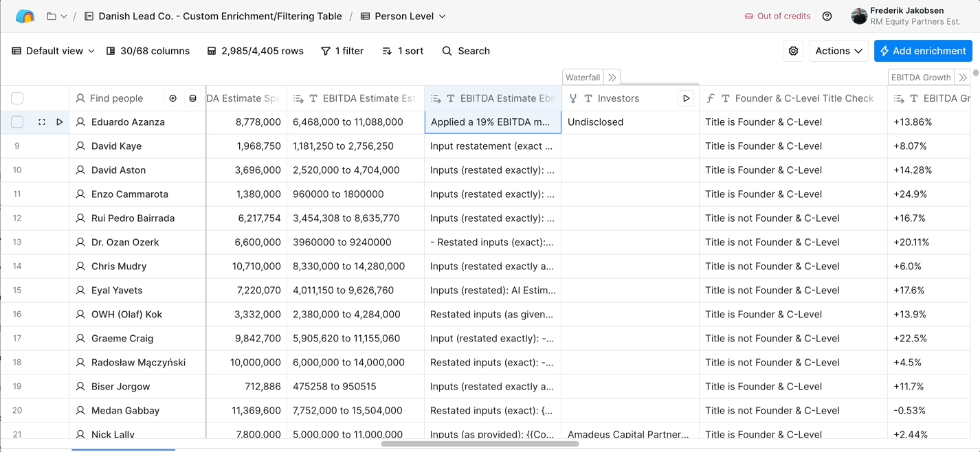Run the Investors column play button

click(x=686, y=98)
